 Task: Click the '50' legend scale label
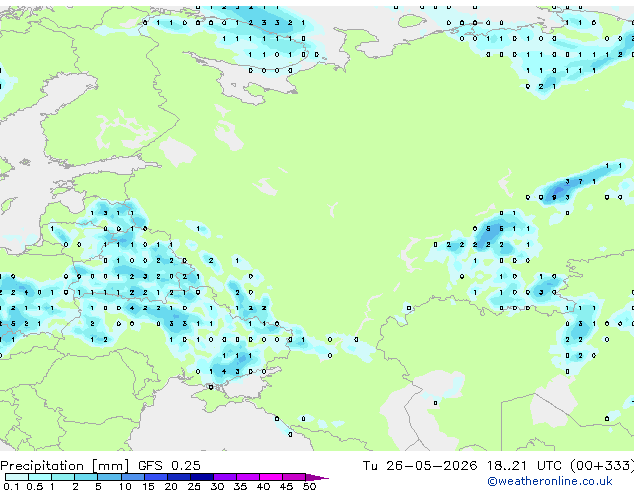coord(310,486)
